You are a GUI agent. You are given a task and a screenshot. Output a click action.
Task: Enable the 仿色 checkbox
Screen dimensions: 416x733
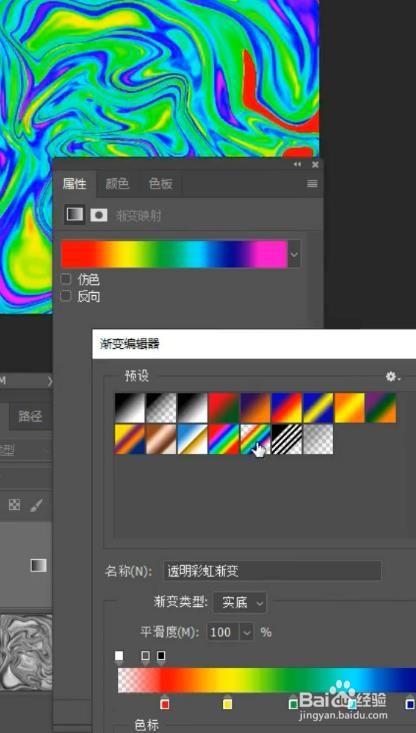[66, 280]
